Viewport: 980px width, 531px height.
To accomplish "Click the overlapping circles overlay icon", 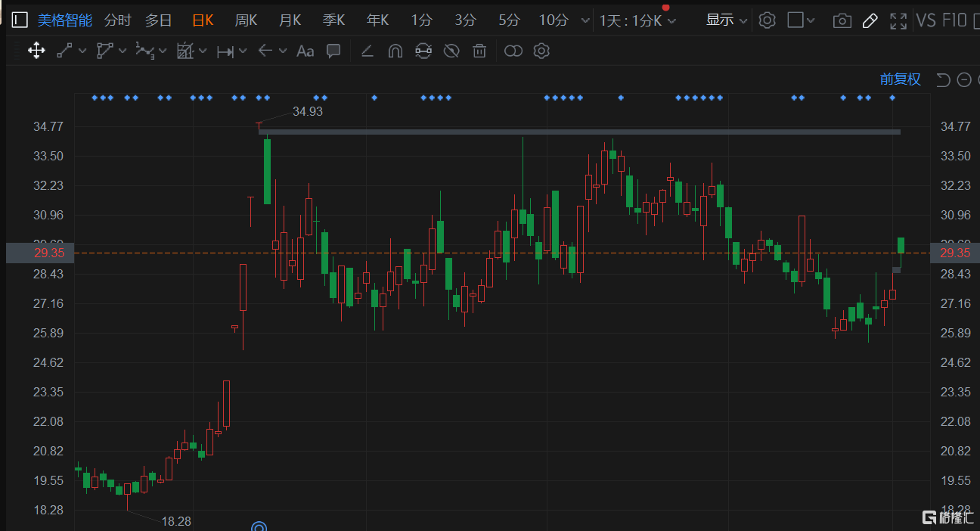I will point(513,51).
